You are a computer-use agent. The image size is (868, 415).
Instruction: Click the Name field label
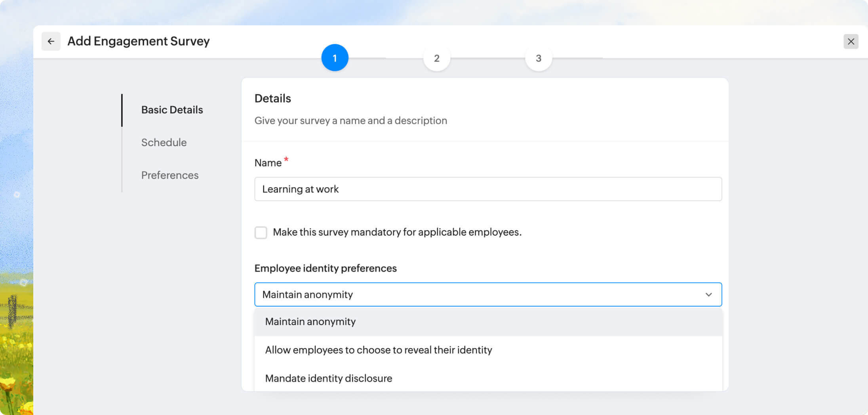point(268,163)
